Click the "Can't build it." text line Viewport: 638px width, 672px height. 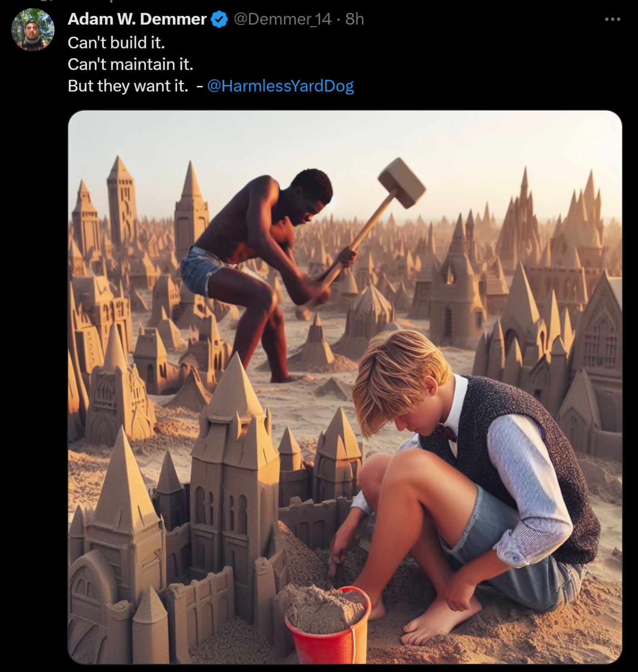[116, 43]
